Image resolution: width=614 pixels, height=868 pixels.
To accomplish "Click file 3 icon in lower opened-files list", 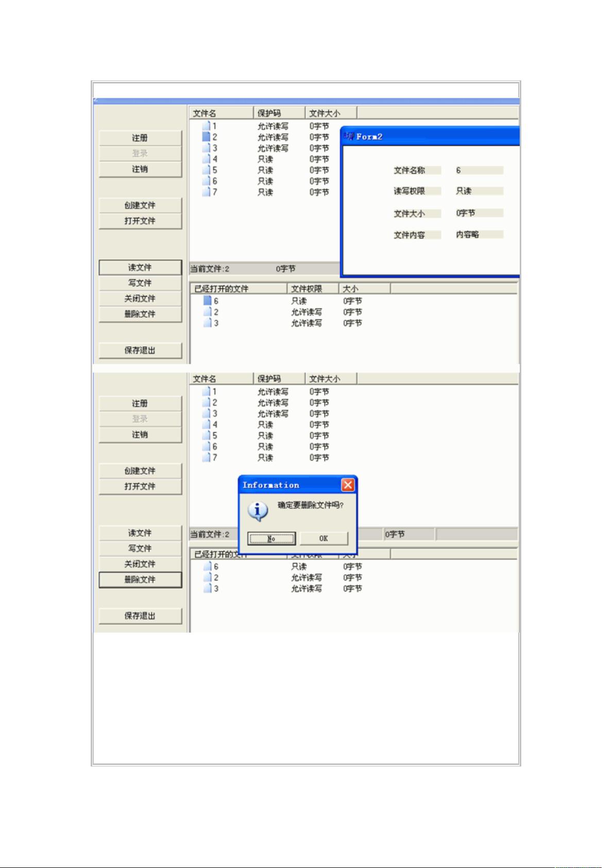I will tap(208, 588).
